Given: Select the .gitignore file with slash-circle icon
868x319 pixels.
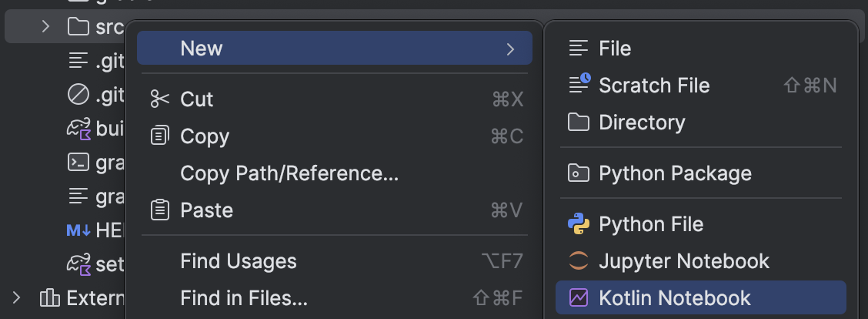Looking at the screenshot, I should point(95,96).
